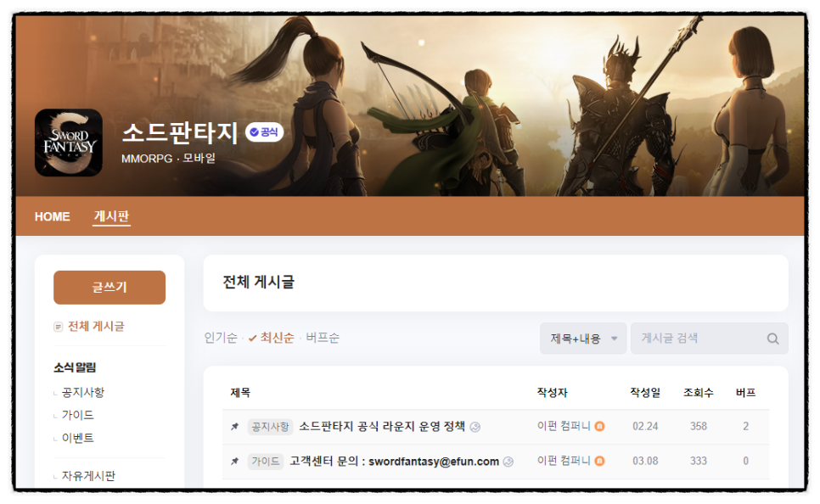Screen dimensions: 820x504
Task: Click the view count 333
Action: [x=699, y=461]
